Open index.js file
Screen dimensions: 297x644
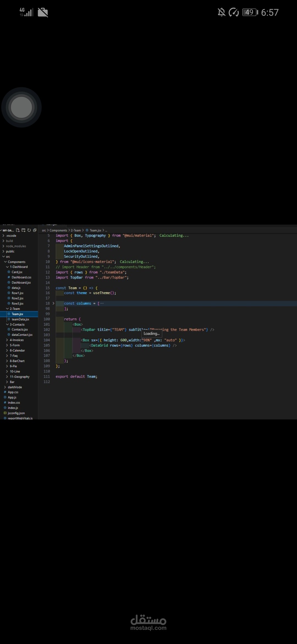13,408
